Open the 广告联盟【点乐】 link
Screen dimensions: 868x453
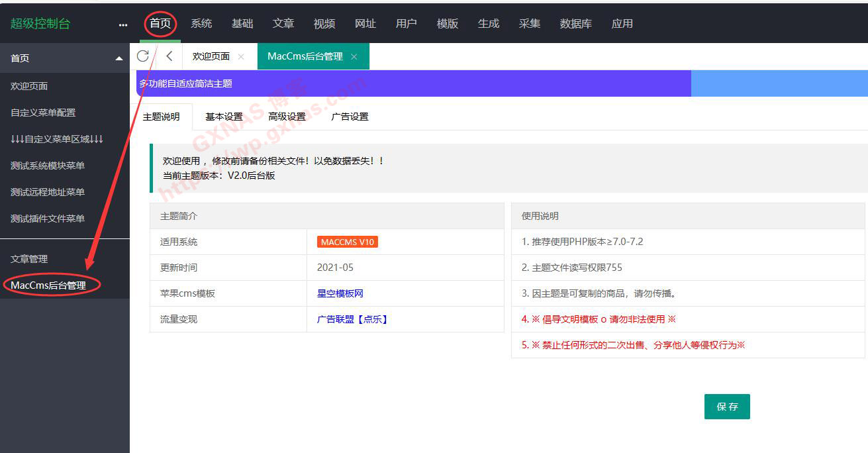coord(352,319)
